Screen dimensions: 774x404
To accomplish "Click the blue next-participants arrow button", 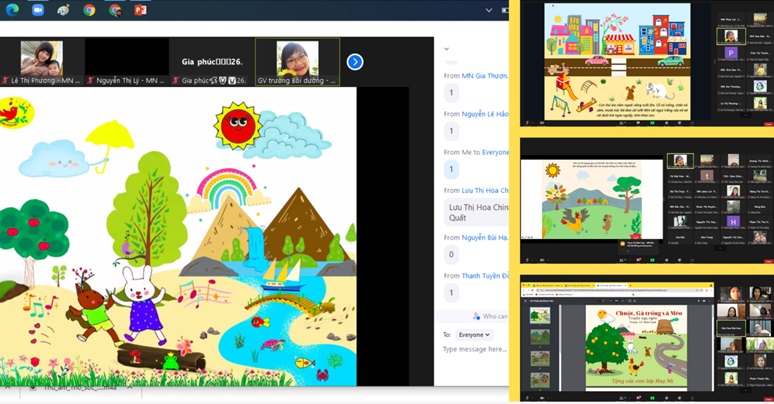I will (354, 62).
